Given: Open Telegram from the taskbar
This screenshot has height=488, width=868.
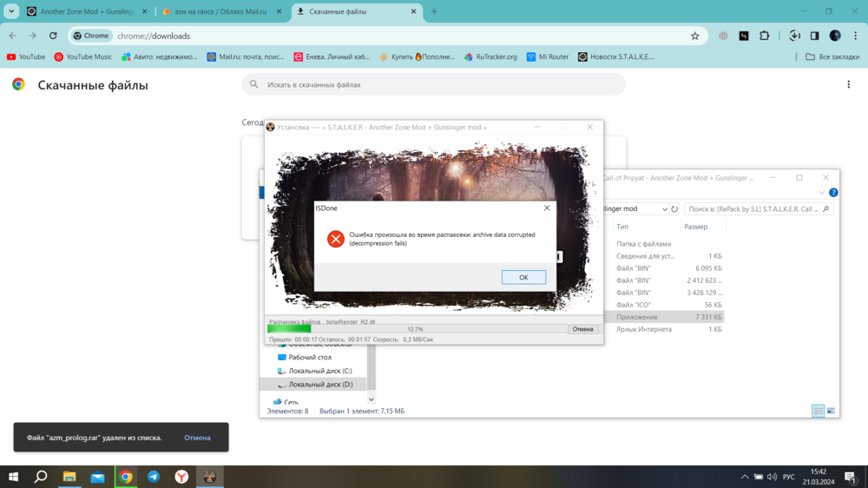Looking at the screenshot, I should (154, 477).
